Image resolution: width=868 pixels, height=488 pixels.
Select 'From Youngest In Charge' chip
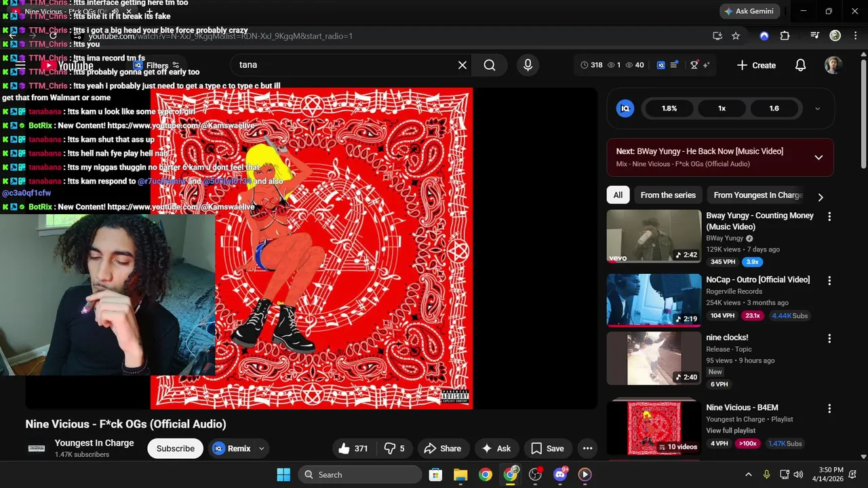(757, 195)
